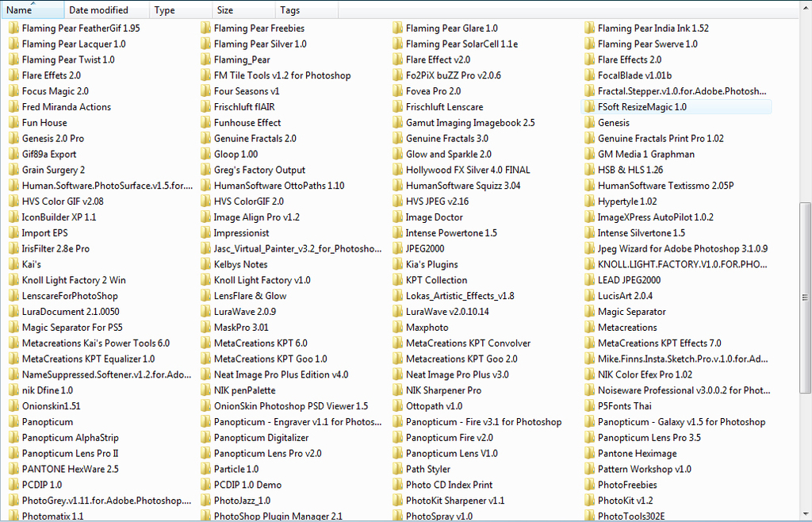Click the "Gloop 1.00" folder name
The height and width of the screenshot is (522, 812).
coord(236,155)
